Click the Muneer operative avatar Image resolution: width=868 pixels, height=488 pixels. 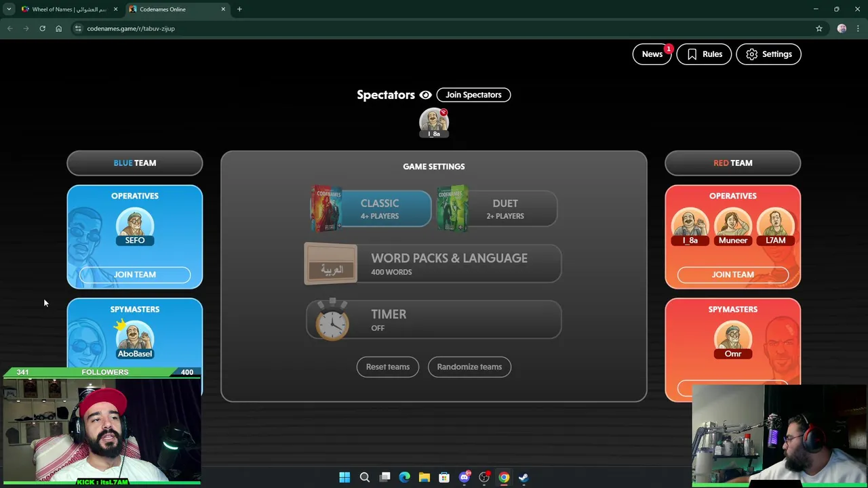(x=733, y=227)
